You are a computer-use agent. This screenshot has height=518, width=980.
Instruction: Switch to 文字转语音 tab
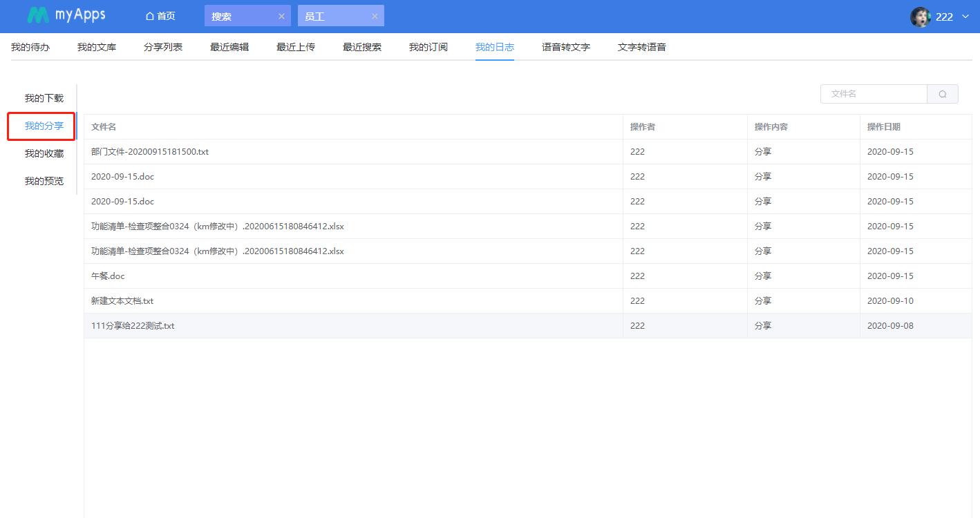click(642, 47)
